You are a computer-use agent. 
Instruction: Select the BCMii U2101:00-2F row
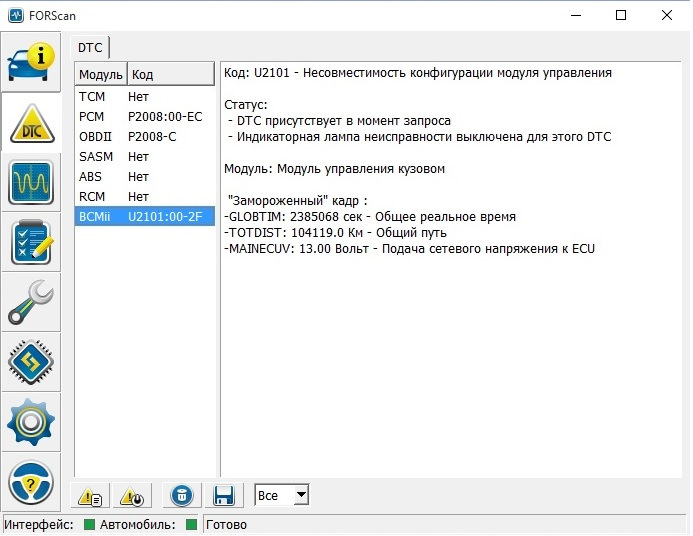145,216
